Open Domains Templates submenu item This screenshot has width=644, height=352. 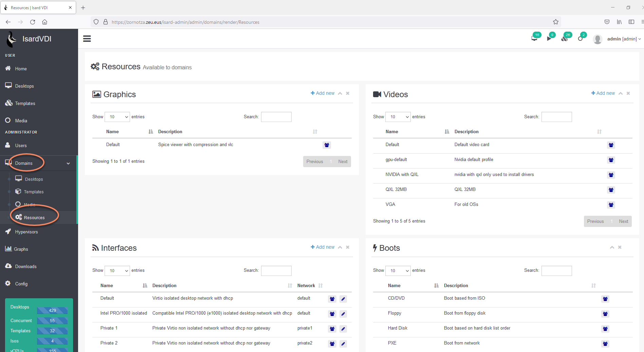pos(34,192)
